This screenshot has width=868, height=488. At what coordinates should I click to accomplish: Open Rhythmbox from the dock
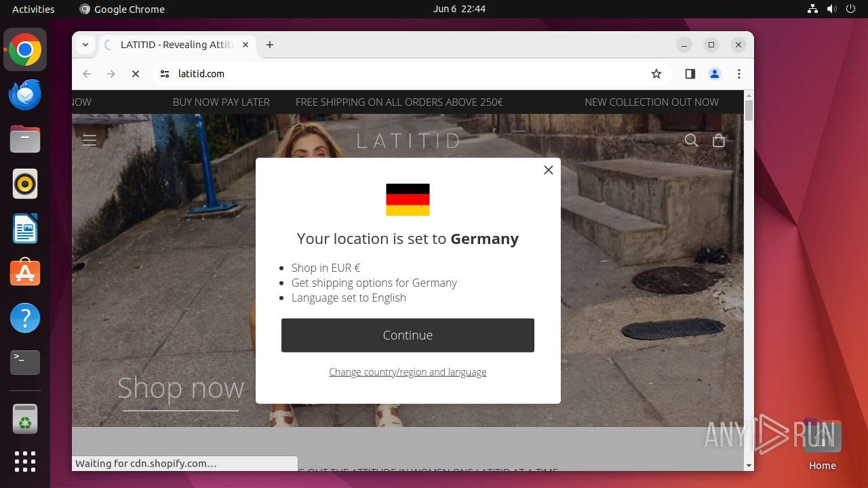(x=25, y=184)
